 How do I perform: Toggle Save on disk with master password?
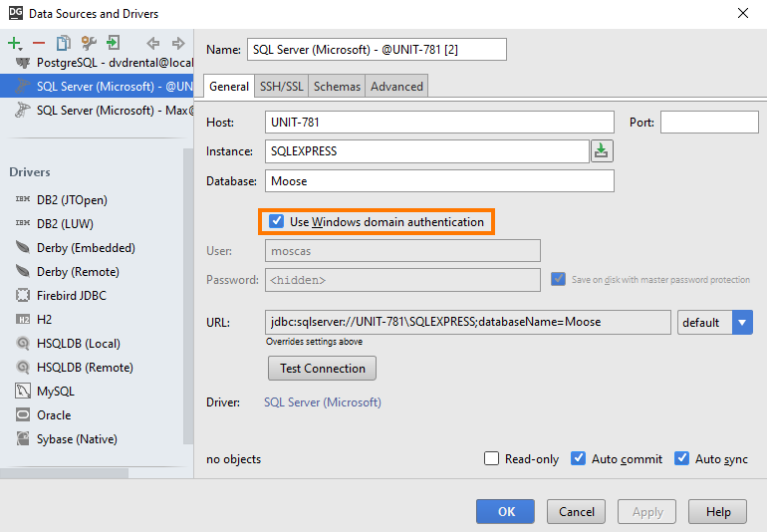pyautogui.click(x=558, y=279)
